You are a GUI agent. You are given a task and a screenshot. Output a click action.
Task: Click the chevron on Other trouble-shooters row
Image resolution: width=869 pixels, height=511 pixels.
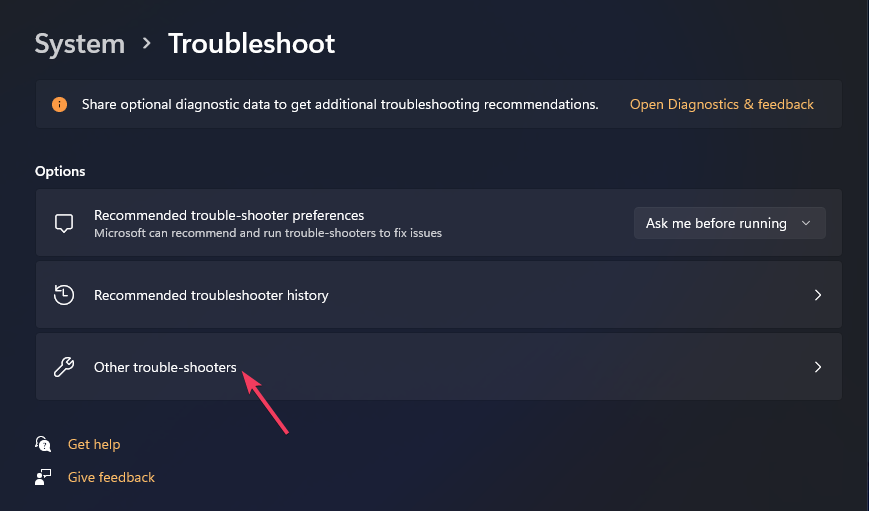818,367
